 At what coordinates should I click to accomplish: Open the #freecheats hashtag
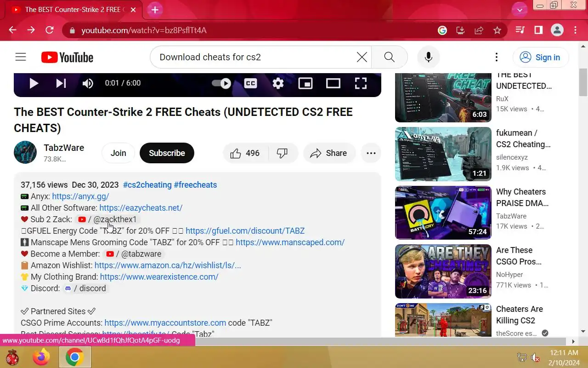pyautogui.click(x=195, y=185)
